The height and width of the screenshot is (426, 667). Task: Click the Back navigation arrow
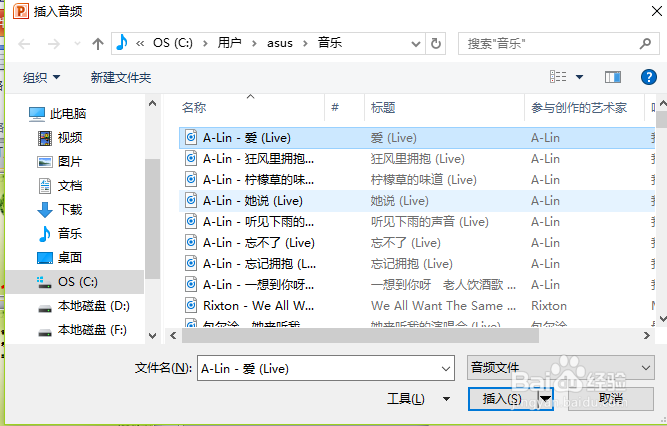click(24, 43)
